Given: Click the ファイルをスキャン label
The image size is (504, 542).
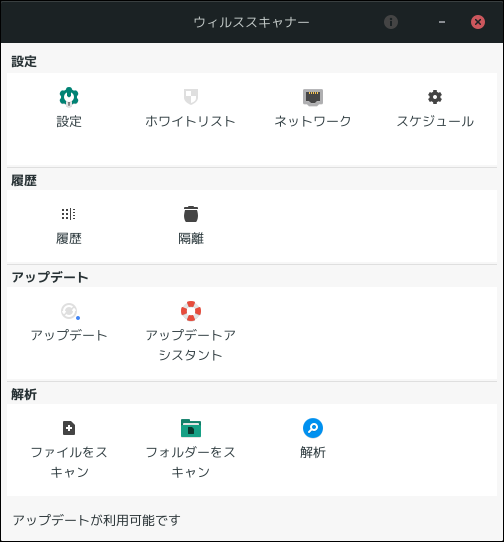Looking at the screenshot, I should (x=69, y=462).
